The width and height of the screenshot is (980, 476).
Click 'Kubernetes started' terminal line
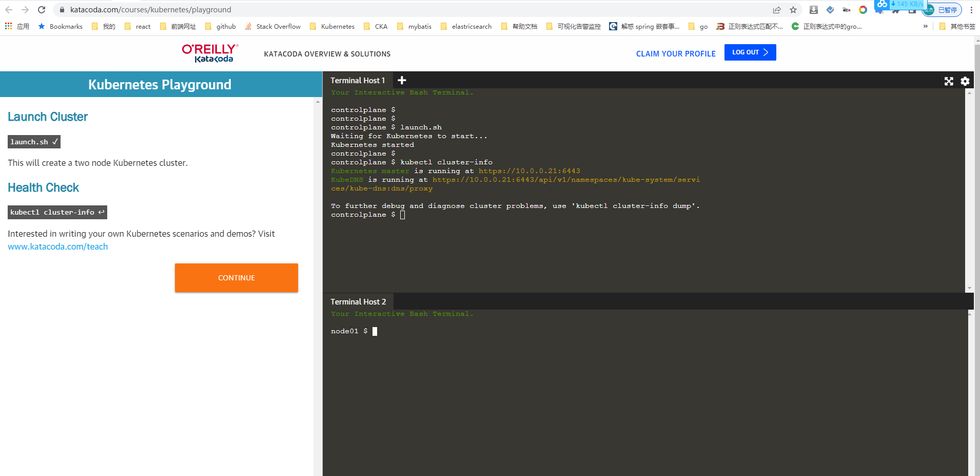[373, 145]
